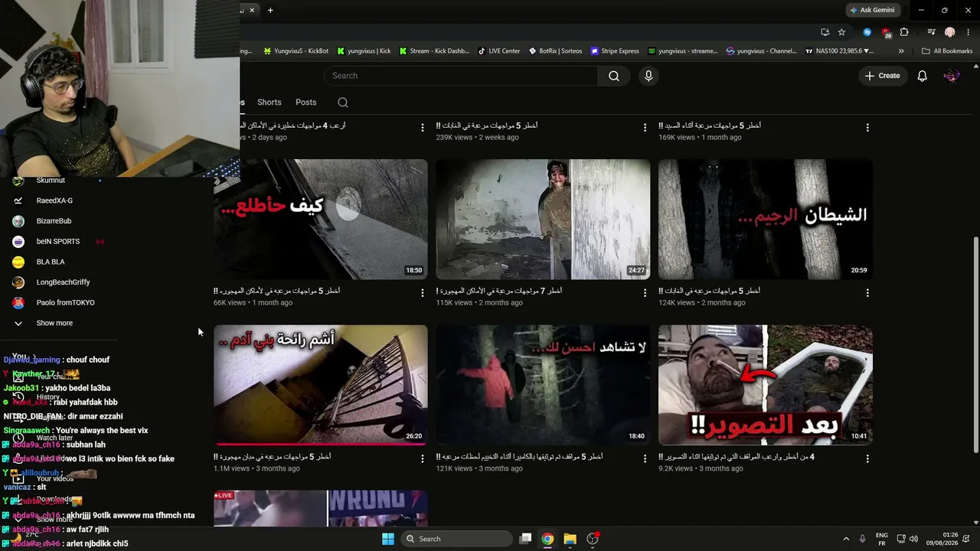980x551 pixels.
Task: Click the Windows taskbar Search box
Action: [x=457, y=539]
